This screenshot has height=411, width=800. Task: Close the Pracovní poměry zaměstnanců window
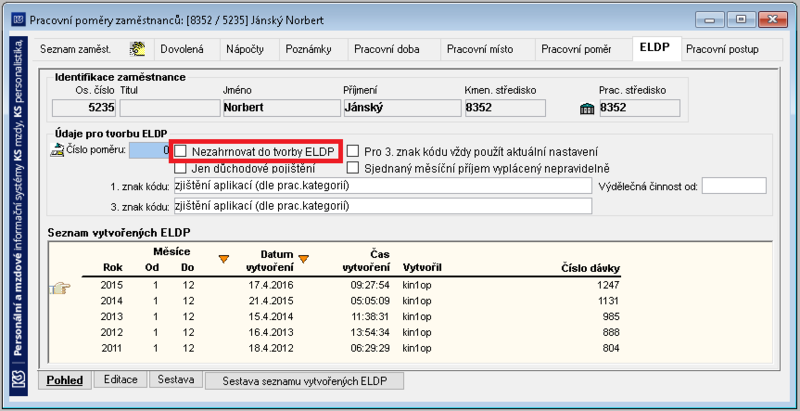pos(773,20)
